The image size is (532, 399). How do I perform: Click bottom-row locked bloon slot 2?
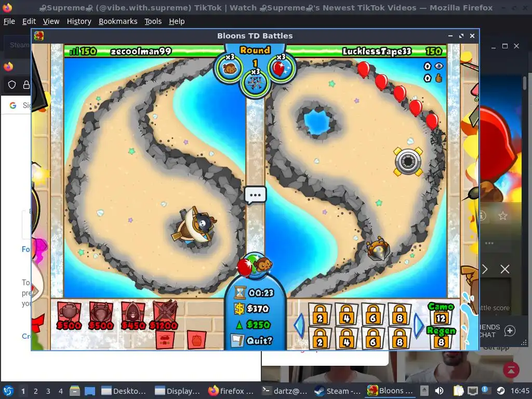[320, 338]
